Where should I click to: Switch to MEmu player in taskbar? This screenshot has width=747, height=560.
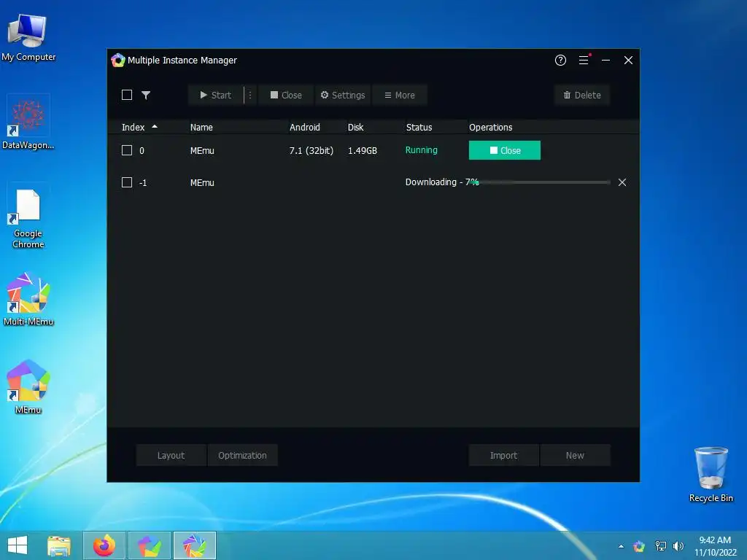click(149, 545)
